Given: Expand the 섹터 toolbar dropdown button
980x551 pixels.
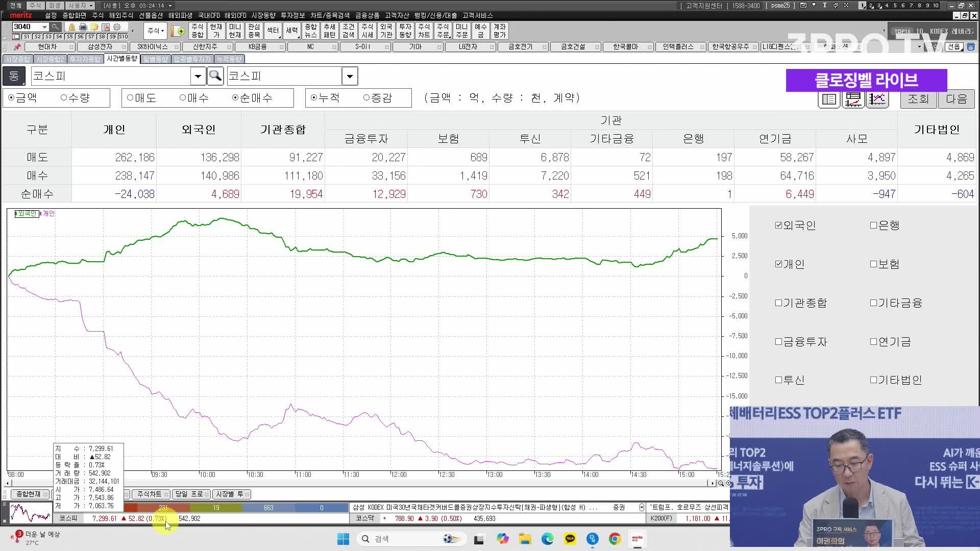Looking at the screenshot, I should pos(273,31).
